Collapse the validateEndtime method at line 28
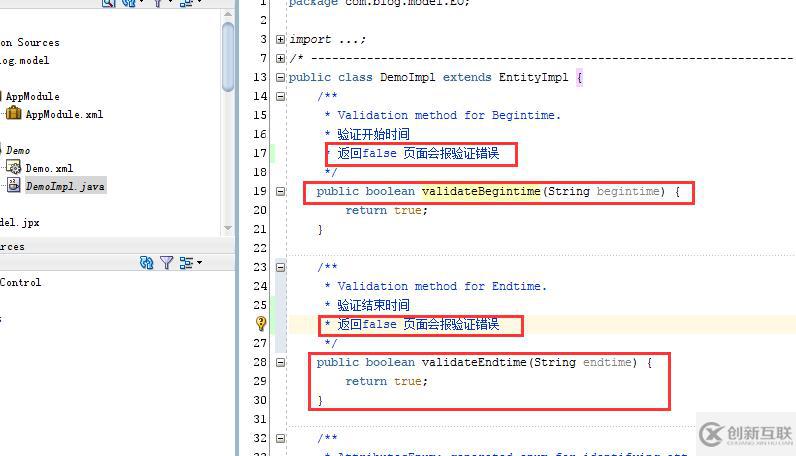 [x=280, y=362]
